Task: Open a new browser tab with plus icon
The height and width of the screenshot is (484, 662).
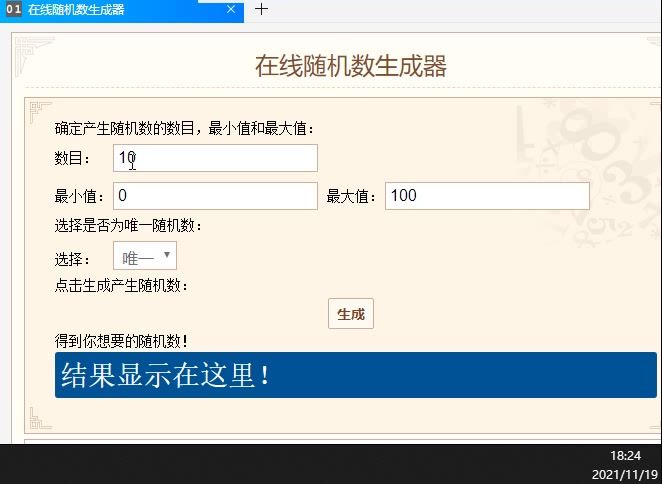Action: (x=261, y=9)
